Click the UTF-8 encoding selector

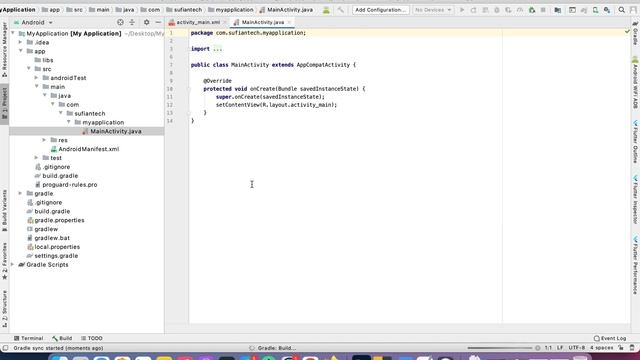[x=577, y=348]
